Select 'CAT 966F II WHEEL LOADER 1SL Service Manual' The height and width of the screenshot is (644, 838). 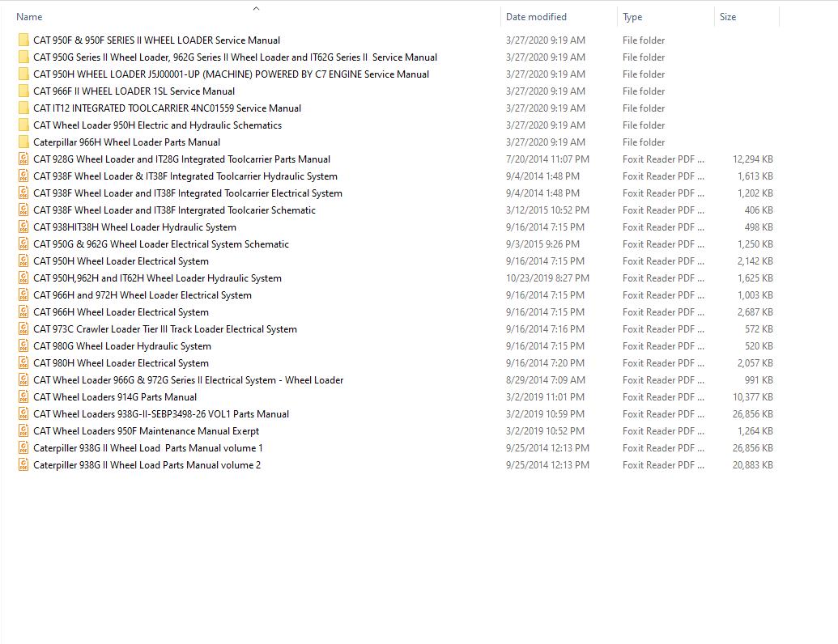coord(134,91)
